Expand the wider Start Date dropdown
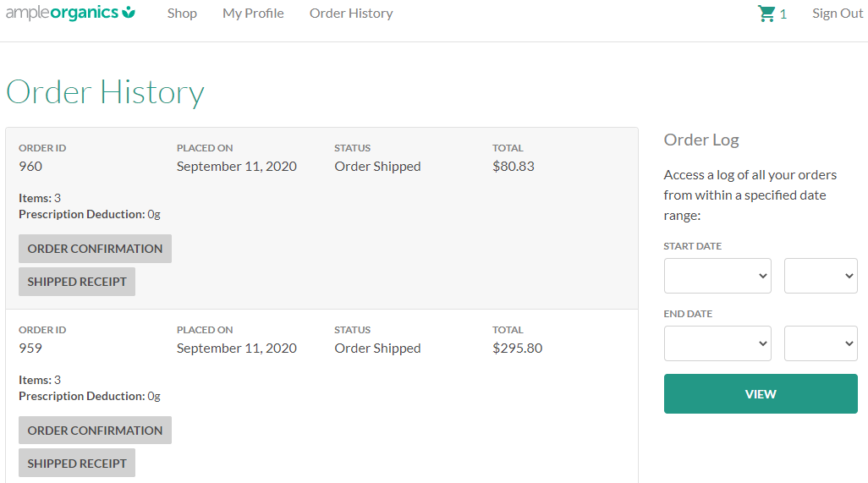This screenshot has height=483, width=868. [x=717, y=276]
